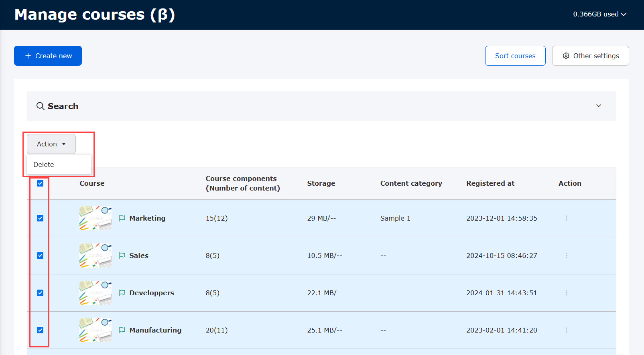Click the Sort courses button
The image size is (644, 355).
(x=515, y=56)
